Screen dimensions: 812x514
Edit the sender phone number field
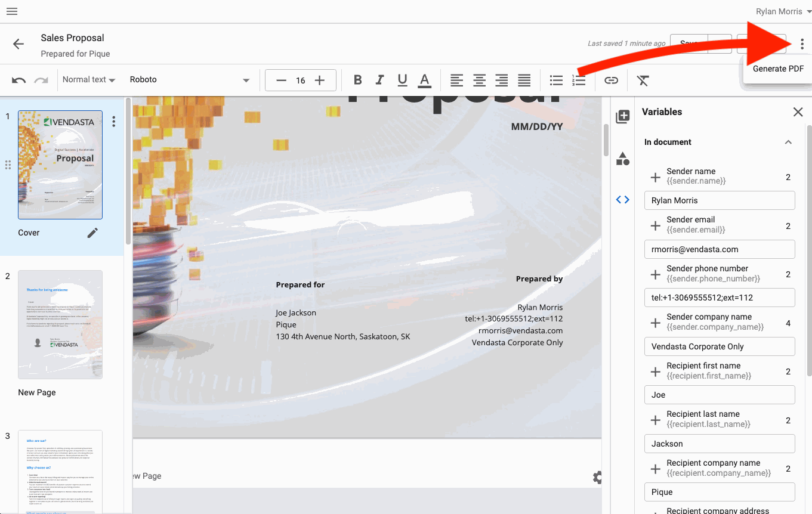coord(720,298)
